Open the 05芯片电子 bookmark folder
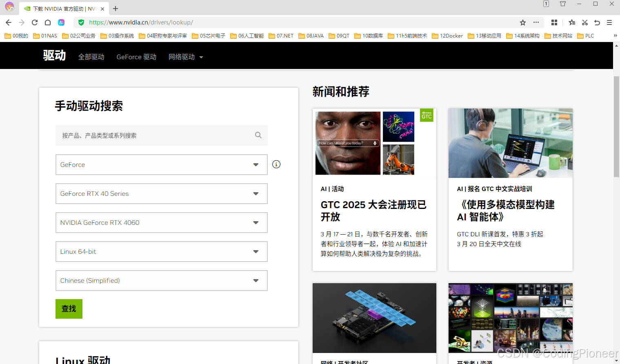Screen dimensions: 620x364 (209, 36)
